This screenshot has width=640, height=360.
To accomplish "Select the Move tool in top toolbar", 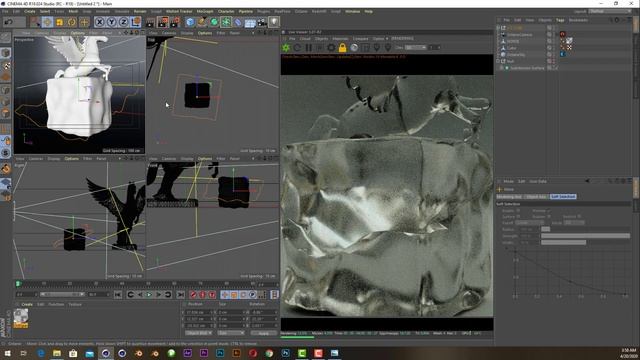I will point(47,22).
